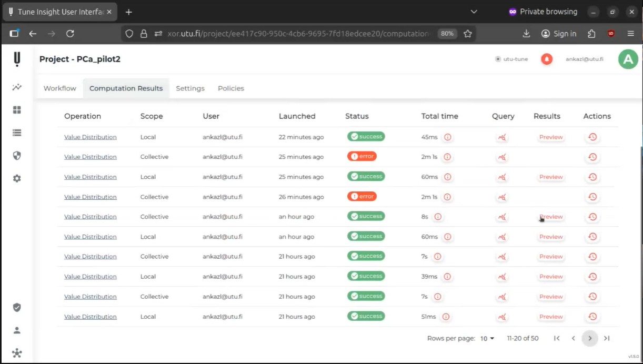Open Firefox tab list dropdown arrow
Viewport: 643px width, 364px height.
474,12
